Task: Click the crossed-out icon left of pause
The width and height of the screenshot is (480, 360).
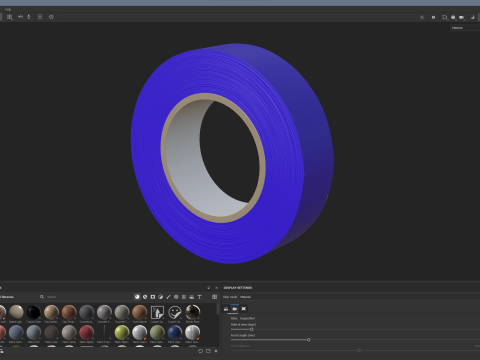Action: point(422,17)
